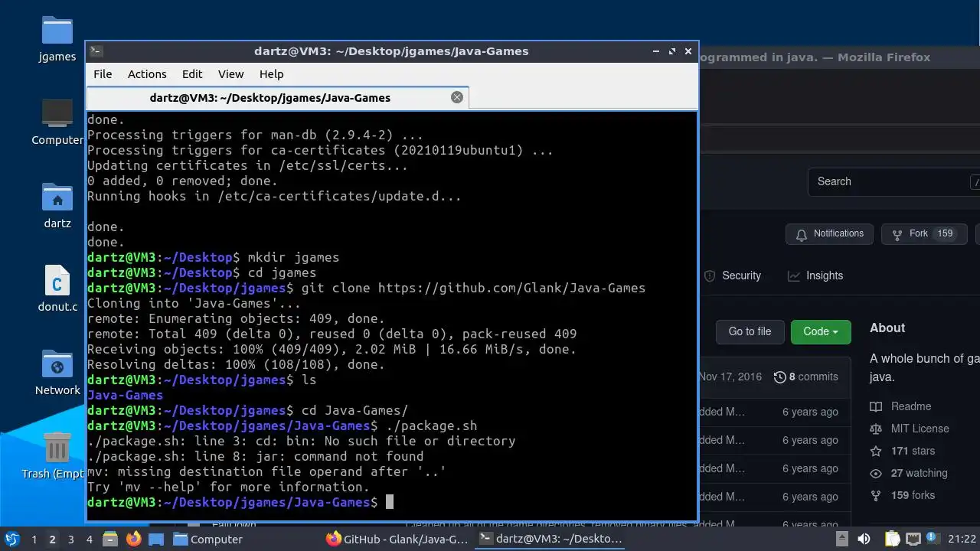This screenshot has width=980, height=551.
Task: Launch Firefox from taskbar quick-launch
Action: click(x=133, y=539)
